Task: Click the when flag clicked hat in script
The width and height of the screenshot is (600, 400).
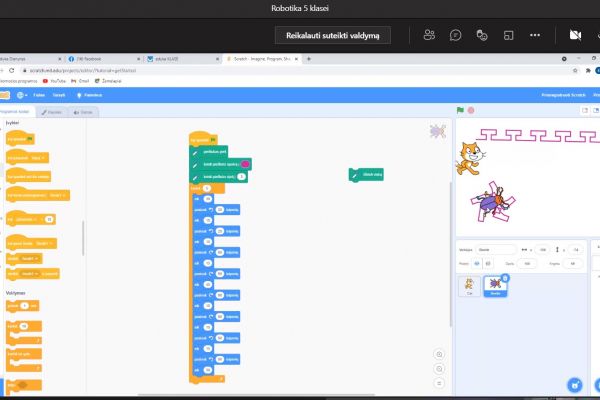Action: pos(203,139)
